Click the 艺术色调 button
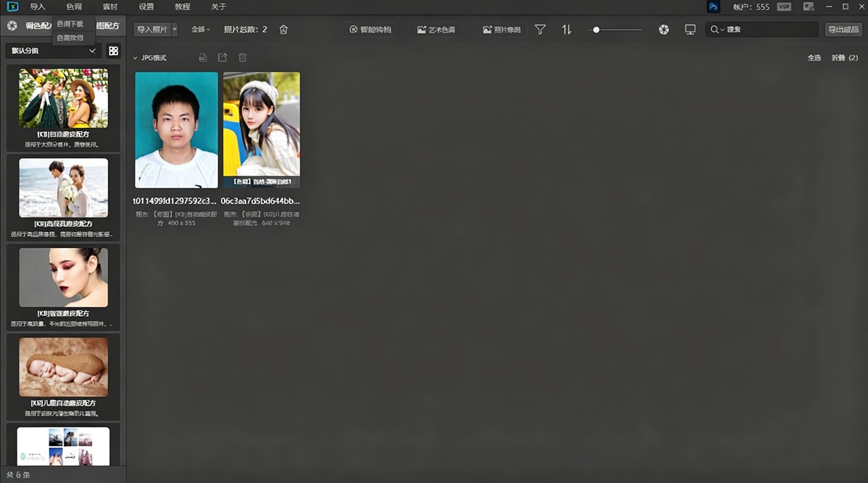868x483 pixels. coord(435,30)
